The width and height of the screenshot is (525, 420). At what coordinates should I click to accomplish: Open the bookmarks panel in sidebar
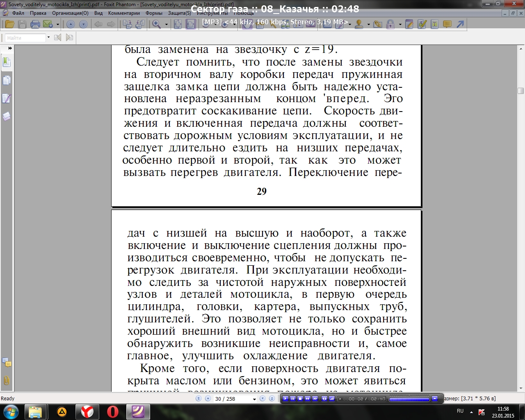click(x=7, y=62)
